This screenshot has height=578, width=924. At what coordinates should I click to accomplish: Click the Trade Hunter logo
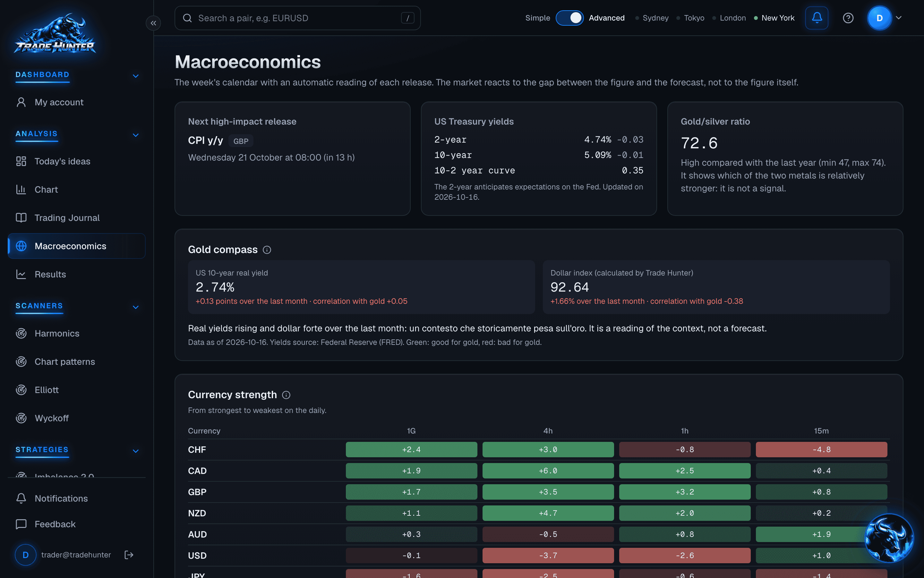pyautogui.click(x=55, y=34)
